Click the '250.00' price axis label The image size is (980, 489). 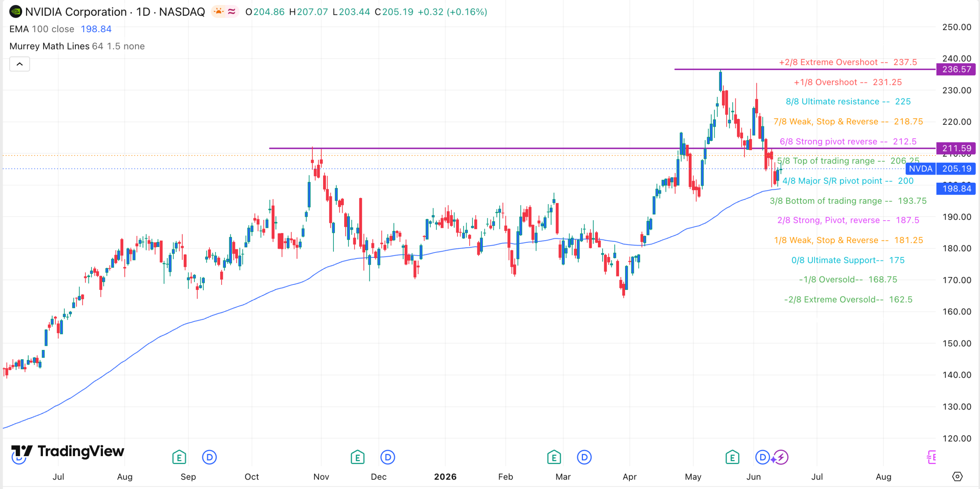click(957, 27)
